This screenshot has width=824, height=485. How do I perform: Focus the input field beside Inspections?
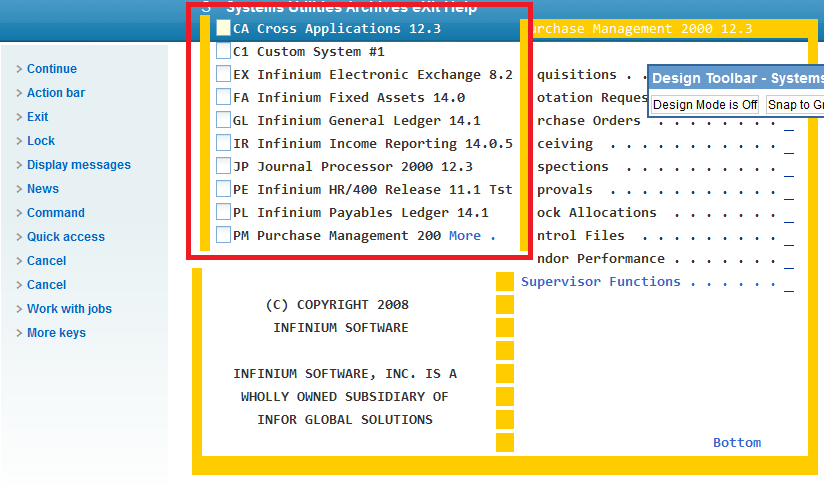788,170
